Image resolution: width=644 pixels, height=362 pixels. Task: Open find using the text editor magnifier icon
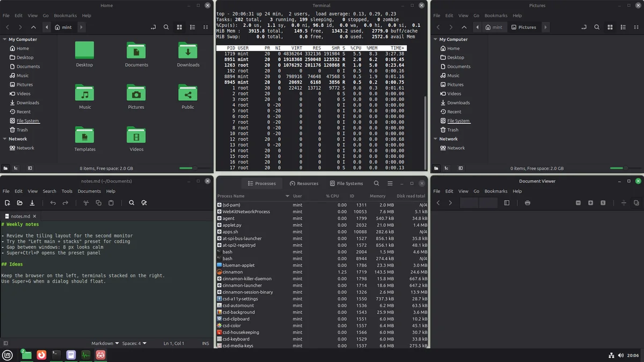click(131, 203)
